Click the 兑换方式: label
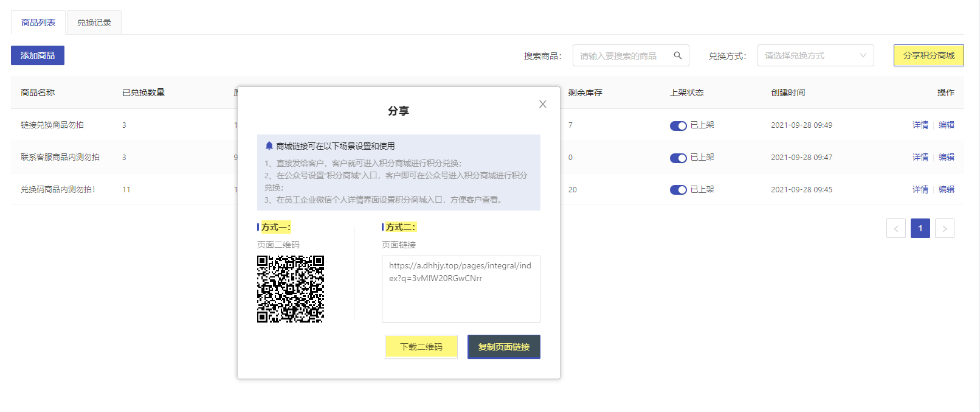 [x=728, y=56]
